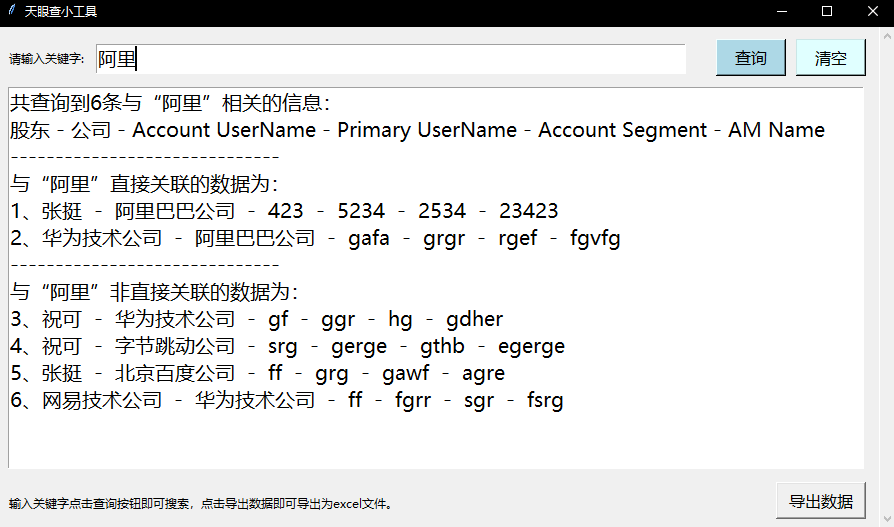The width and height of the screenshot is (894, 527).
Task: Click the heading 与“阿里”直接关联的数据为
Action: click(x=144, y=184)
